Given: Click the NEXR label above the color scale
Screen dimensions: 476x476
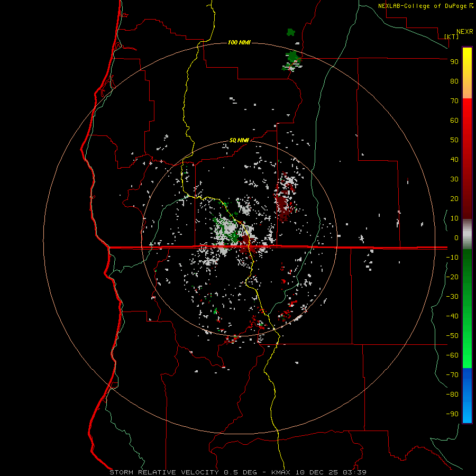Looking at the screenshot, I should coord(464,32).
